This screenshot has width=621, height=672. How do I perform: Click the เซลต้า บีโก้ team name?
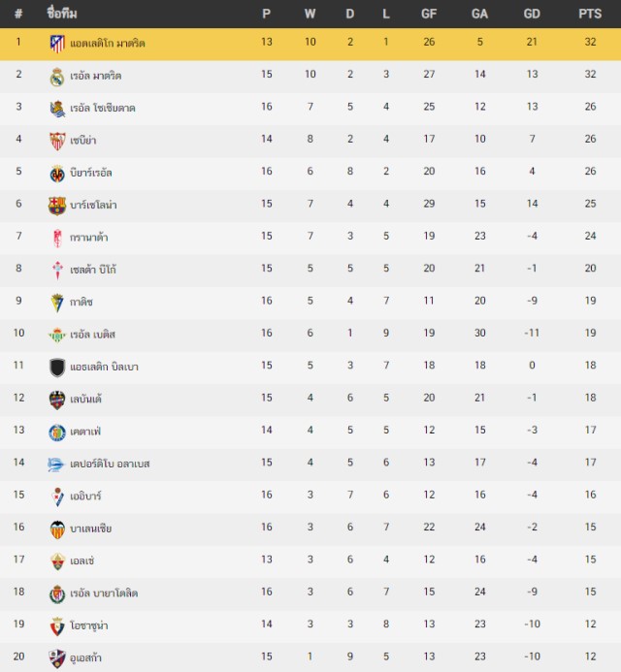93,270
